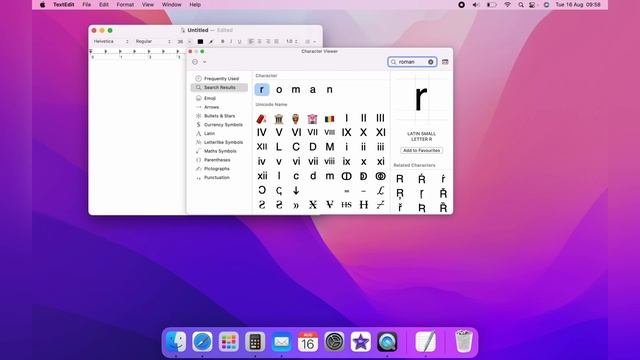Open Finder from the Dock
The height and width of the screenshot is (360, 640).
[x=176, y=342]
